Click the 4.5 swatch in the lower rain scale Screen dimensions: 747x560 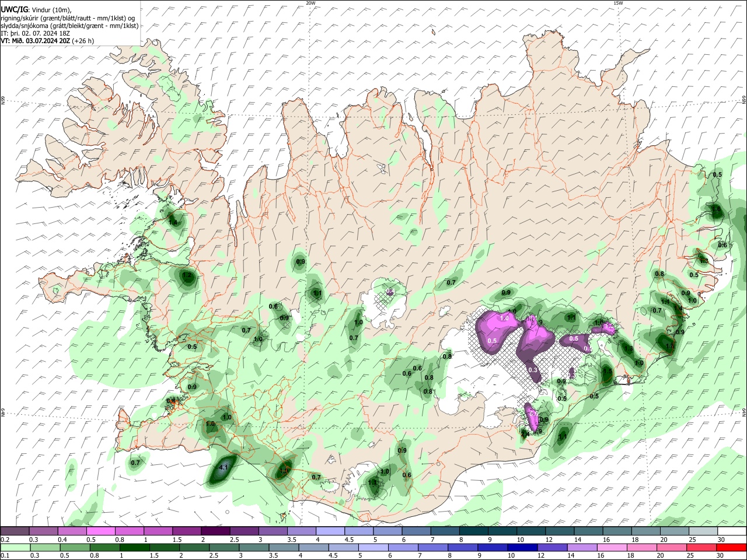pyautogui.click(x=344, y=547)
